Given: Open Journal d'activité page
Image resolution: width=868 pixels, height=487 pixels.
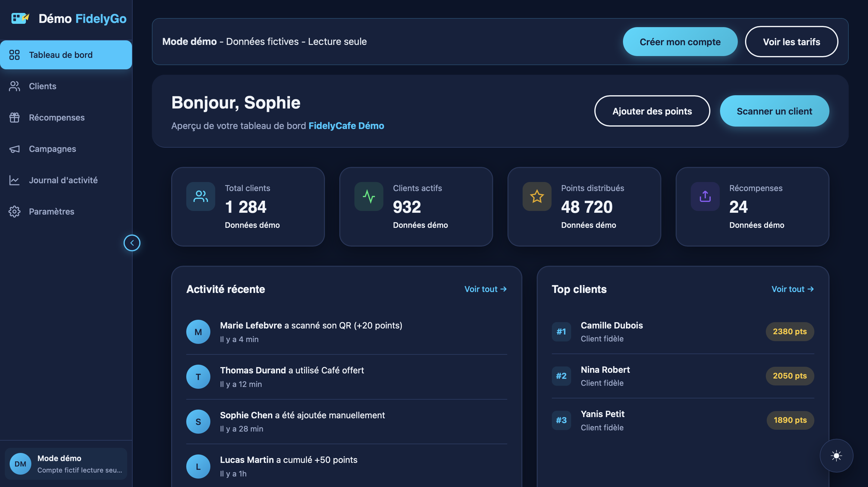Looking at the screenshot, I should tap(66, 180).
